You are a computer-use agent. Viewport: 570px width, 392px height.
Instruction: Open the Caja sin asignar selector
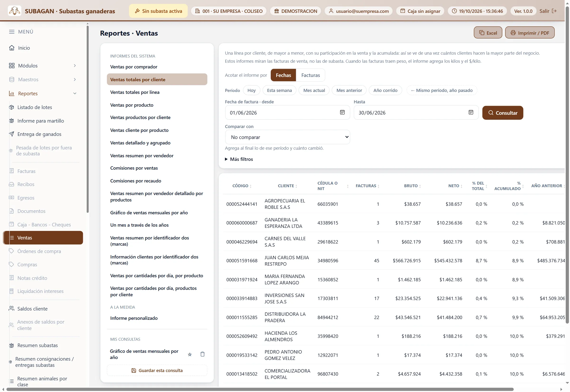(420, 11)
